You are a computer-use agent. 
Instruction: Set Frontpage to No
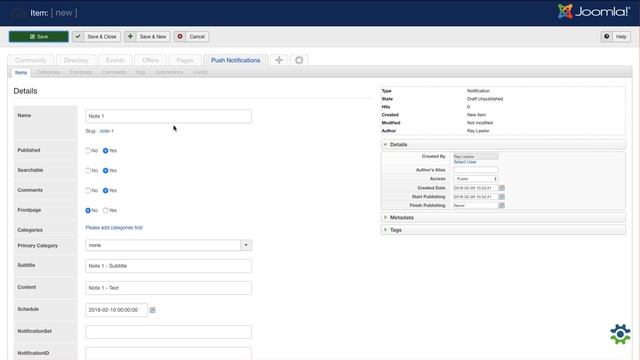point(88,211)
